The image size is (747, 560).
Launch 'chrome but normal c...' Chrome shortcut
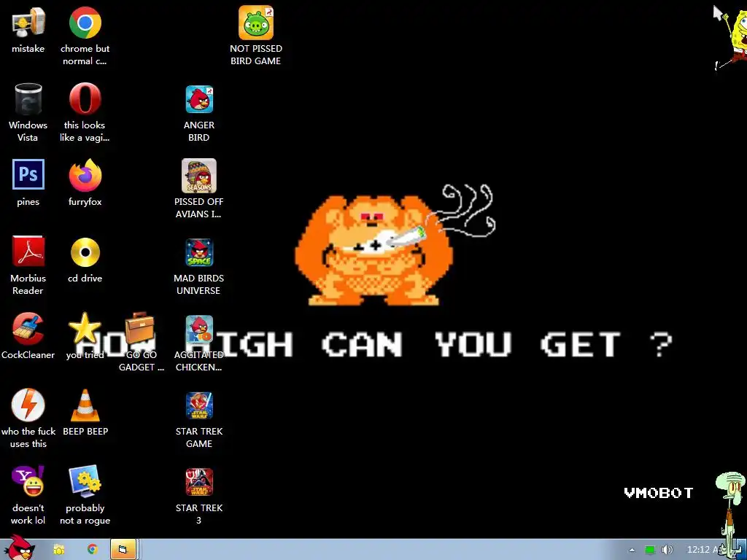85,23
